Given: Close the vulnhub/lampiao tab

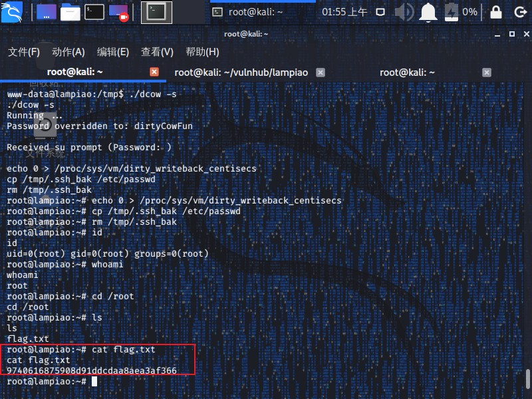Looking at the screenshot, I should (x=321, y=72).
